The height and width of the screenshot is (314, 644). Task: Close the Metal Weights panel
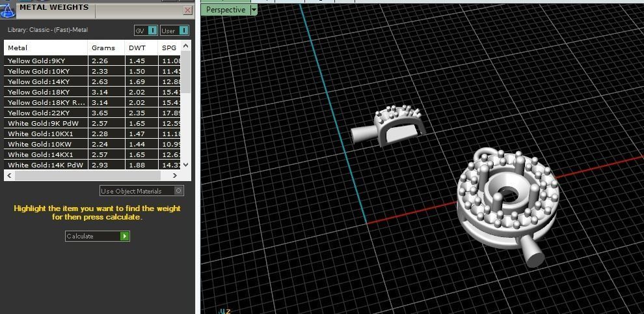coord(188,10)
